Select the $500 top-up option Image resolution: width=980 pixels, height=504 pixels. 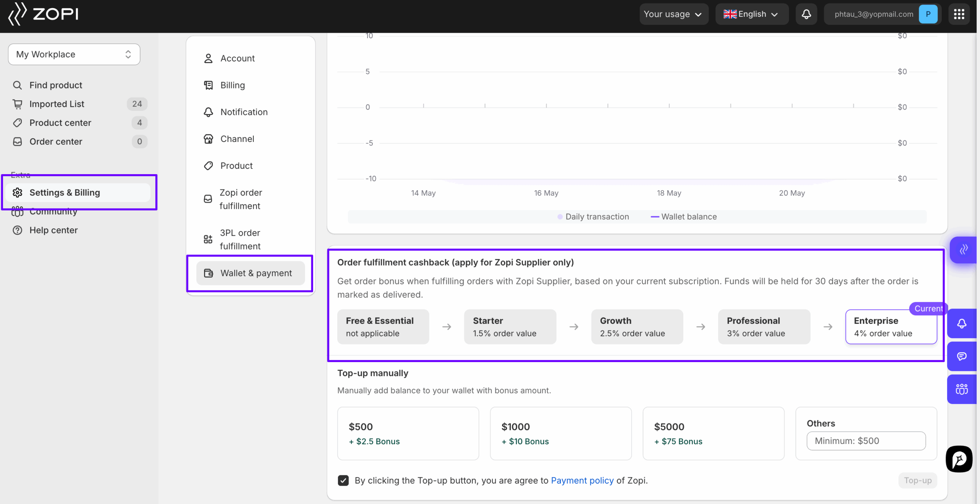point(408,434)
